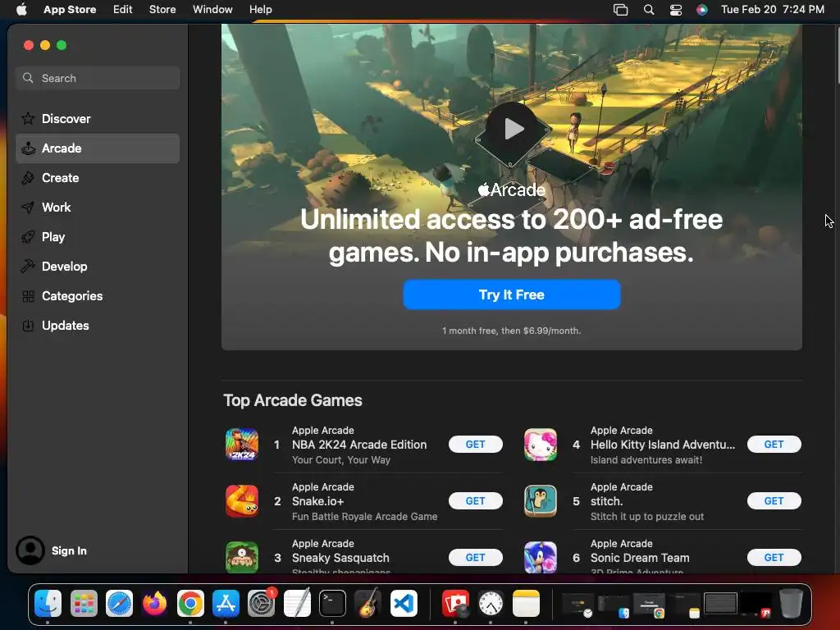Click Sneaky Sasquatch title text
Screen dimensions: 840x630
340,558
